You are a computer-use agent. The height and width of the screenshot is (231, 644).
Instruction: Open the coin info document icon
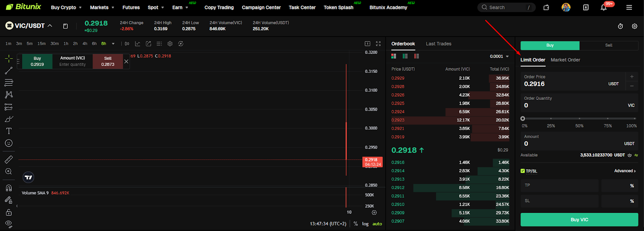[65, 26]
